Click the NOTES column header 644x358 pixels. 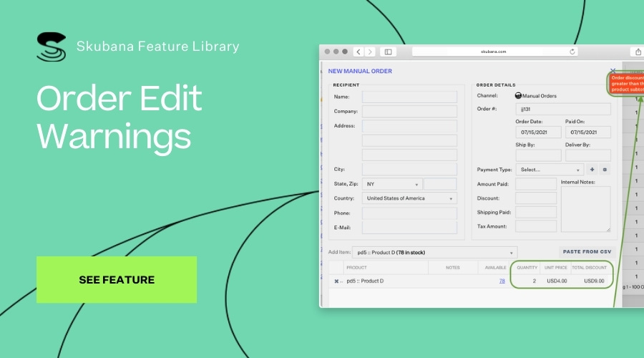click(453, 268)
